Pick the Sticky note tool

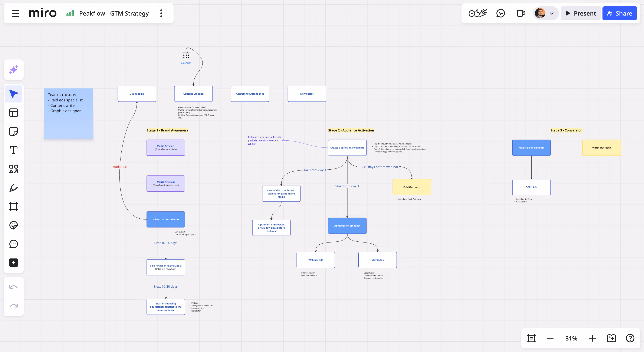click(x=13, y=131)
